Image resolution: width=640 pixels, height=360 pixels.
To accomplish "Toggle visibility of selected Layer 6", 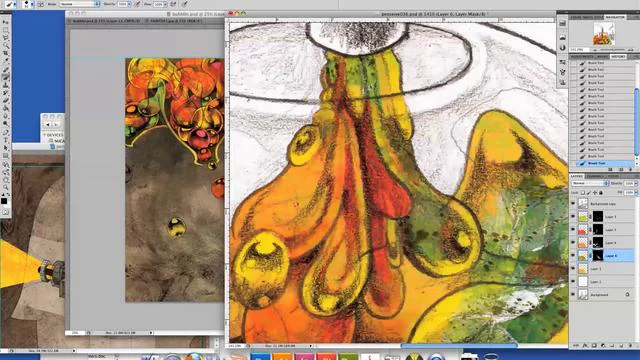I will tap(573, 256).
